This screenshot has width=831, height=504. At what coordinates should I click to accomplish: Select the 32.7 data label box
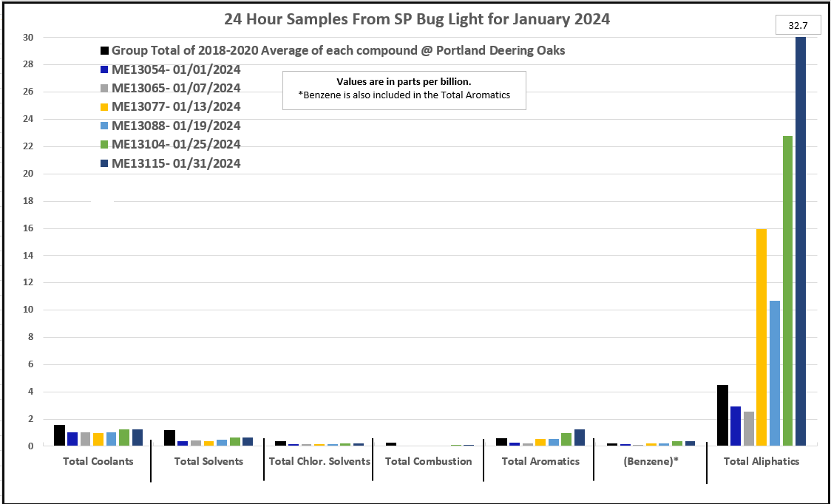798,26
